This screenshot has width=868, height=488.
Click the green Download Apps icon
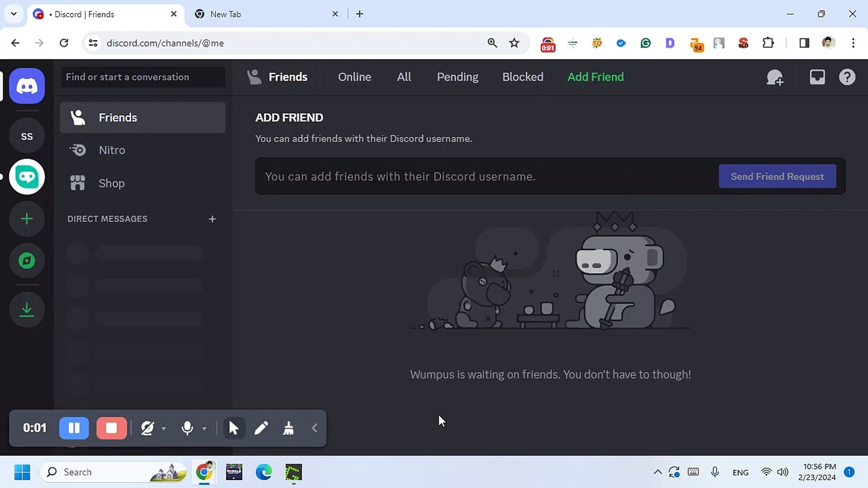27,310
